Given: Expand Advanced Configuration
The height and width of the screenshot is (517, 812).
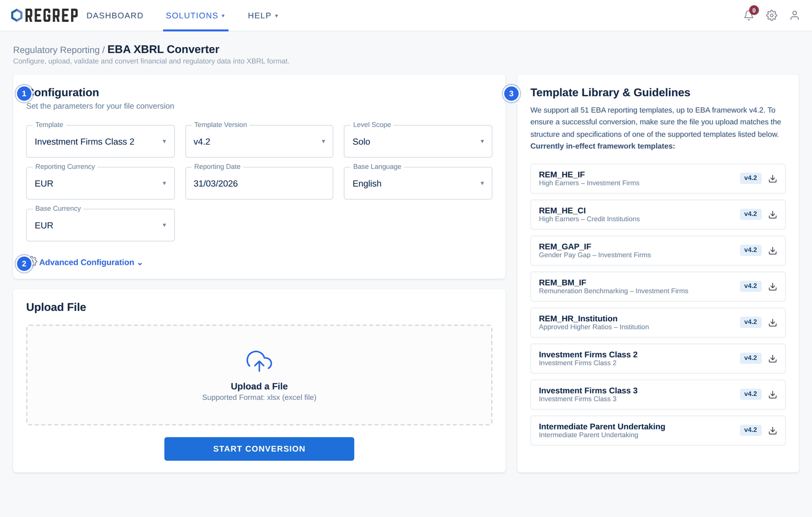Looking at the screenshot, I should coord(90,262).
